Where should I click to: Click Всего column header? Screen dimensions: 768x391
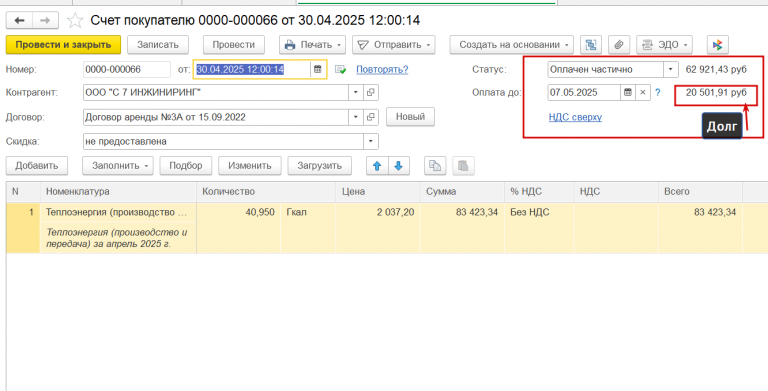pos(700,192)
